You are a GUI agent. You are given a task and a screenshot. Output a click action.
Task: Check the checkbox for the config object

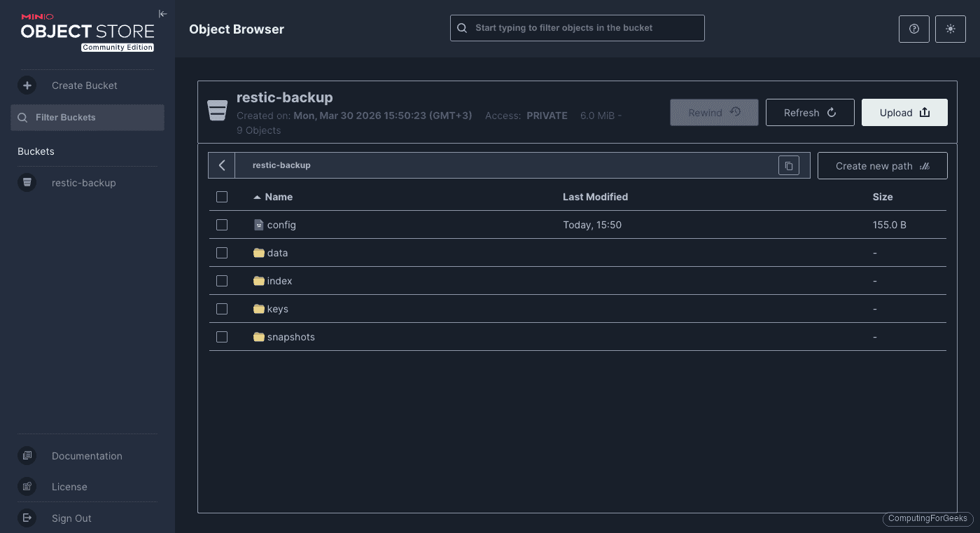tap(222, 225)
